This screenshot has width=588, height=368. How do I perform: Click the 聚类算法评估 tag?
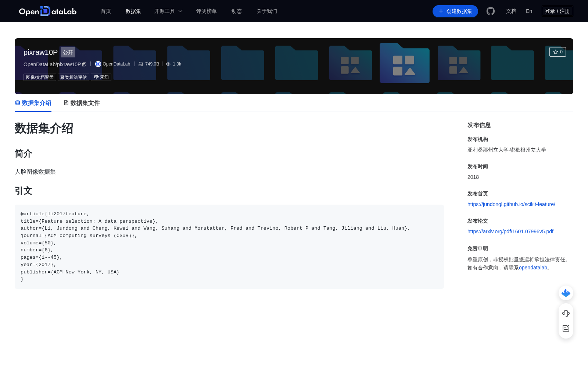pyautogui.click(x=73, y=77)
